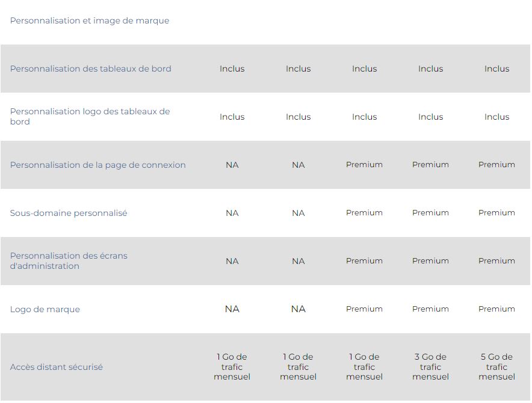532x403 pixels.
Task: Open the "Accès distant sécurisé" feature label
Action: pyautogui.click(x=57, y=367)
